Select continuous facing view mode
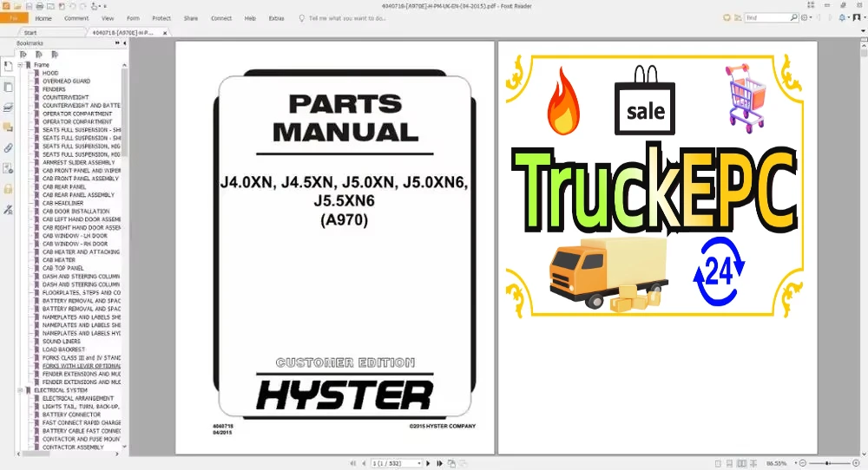 (753, 463)
